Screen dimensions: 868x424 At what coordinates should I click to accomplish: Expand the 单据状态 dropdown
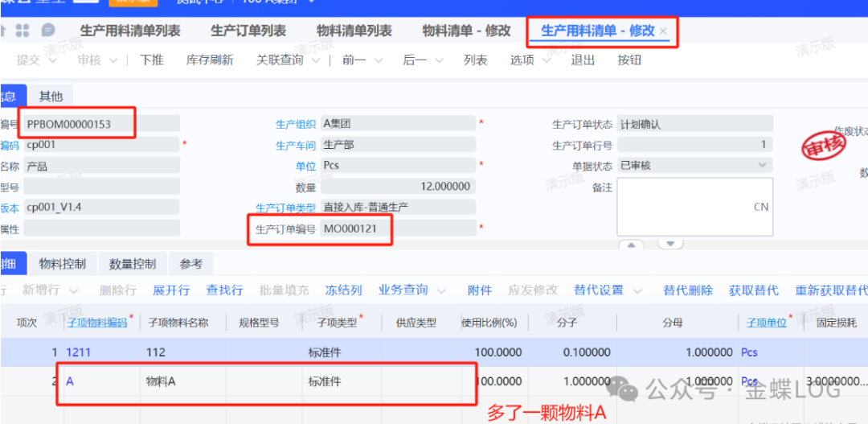(x=762, y=165)
